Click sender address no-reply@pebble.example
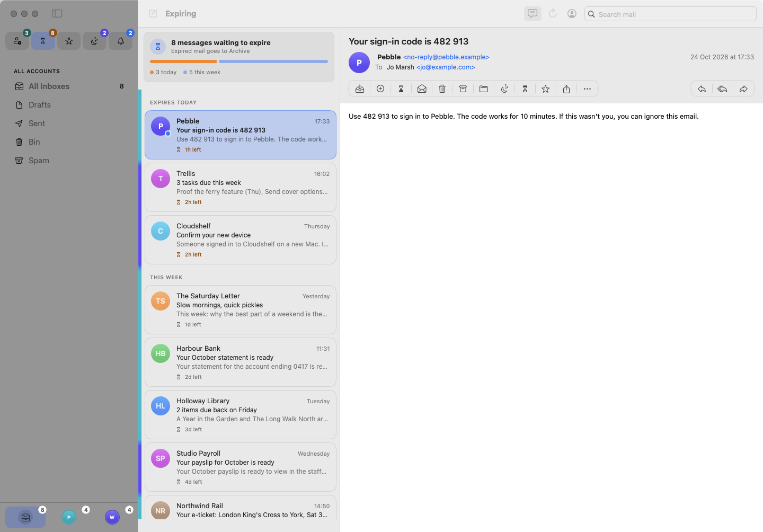The image size is (763, 532). tap(446, 57)
